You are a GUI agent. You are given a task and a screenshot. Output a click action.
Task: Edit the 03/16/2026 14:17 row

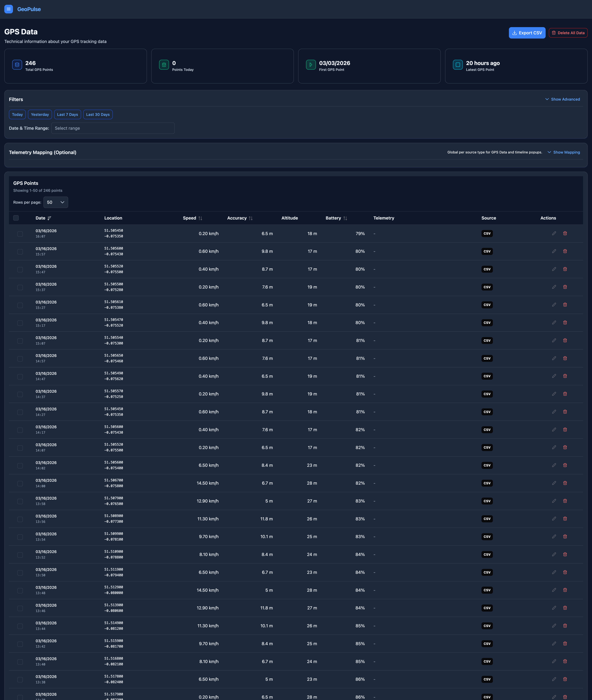(x=554, y=429)
